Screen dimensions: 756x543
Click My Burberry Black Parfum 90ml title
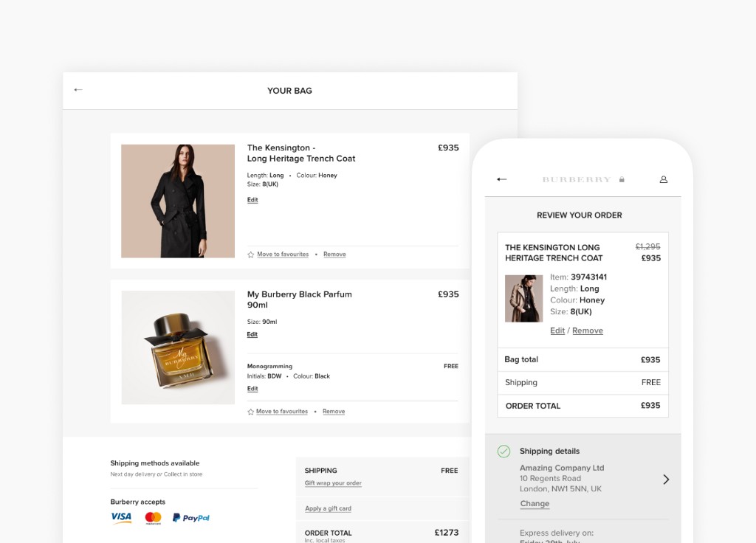[x=300, y=300]
